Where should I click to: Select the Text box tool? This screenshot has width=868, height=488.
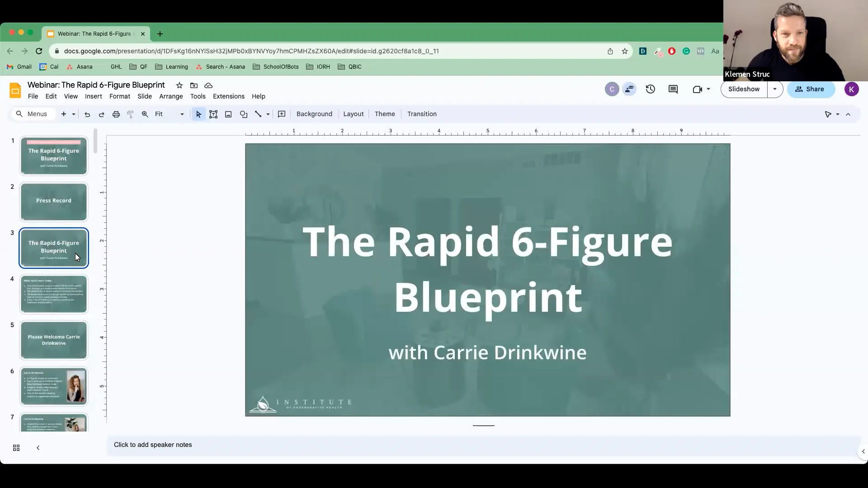point(213,114)
